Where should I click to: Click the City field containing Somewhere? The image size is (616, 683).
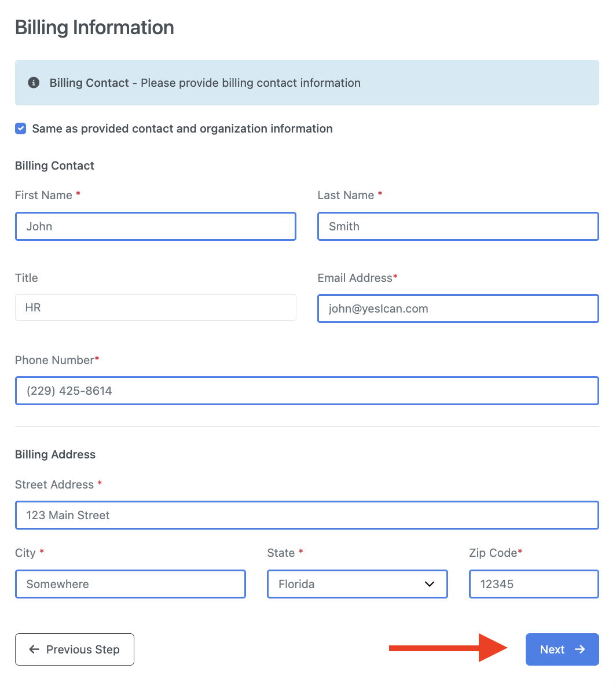130,584
